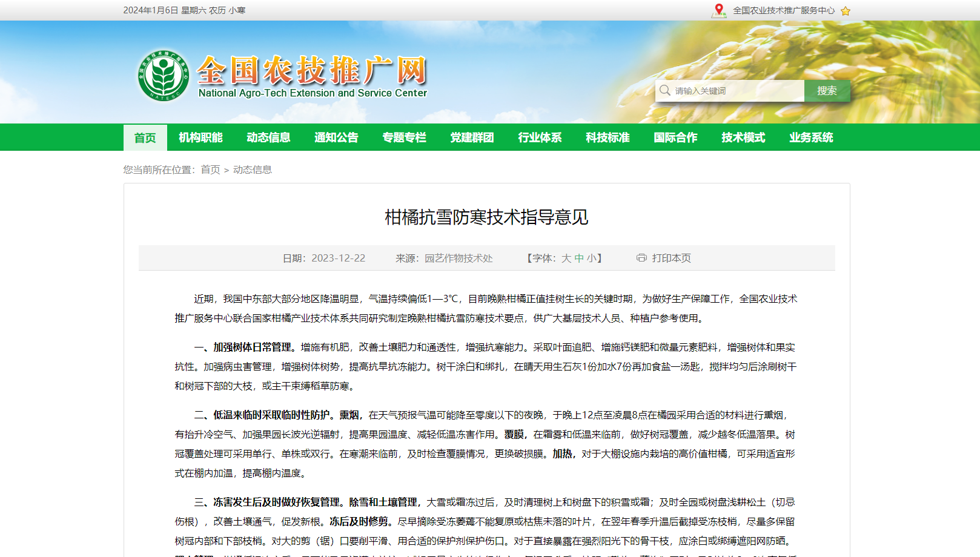Screen dimensions: 980x557
Task: Click the 搜索 search button
Action: click(x=827, y=90)
